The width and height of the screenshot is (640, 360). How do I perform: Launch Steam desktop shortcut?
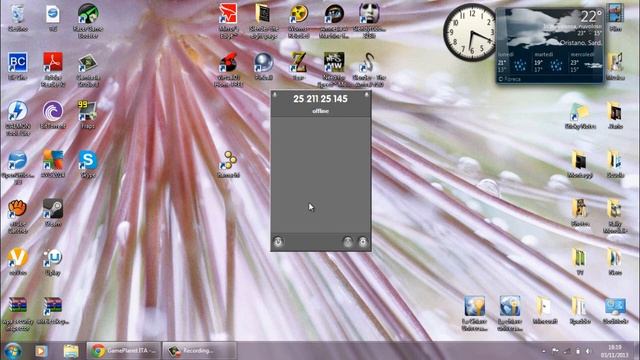[x=53, y=212]
